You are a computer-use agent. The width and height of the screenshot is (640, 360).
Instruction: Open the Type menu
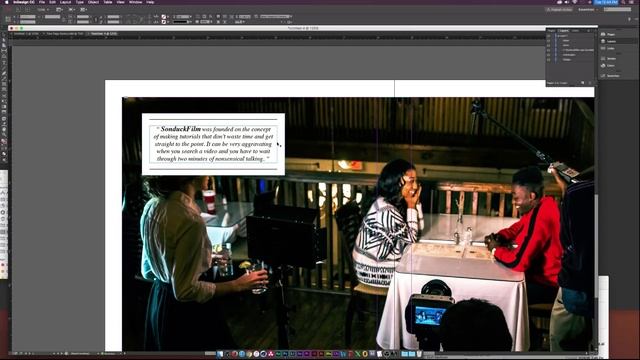(x=80, y=2)
